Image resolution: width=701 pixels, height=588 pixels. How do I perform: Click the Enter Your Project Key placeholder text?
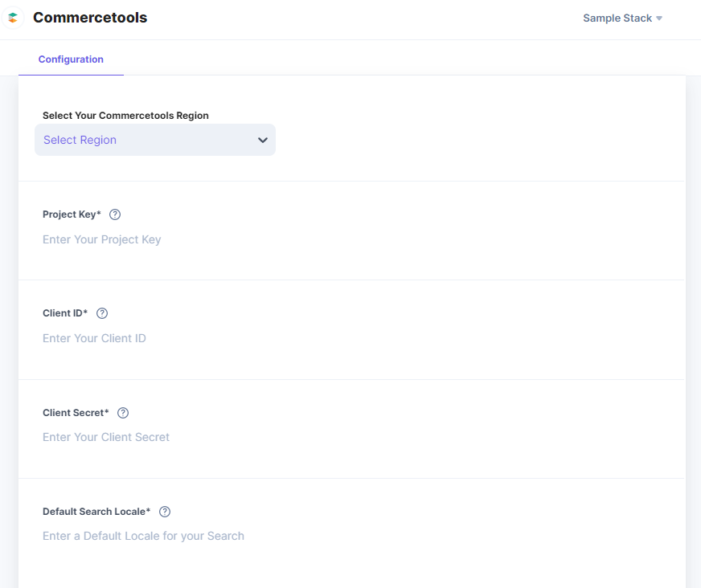[x=102, y=239]
